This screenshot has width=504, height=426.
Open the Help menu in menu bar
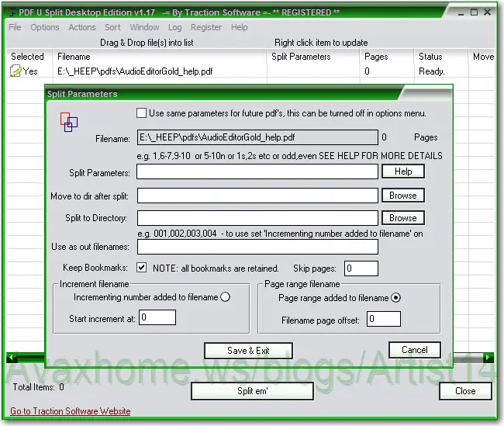[239, 27]
